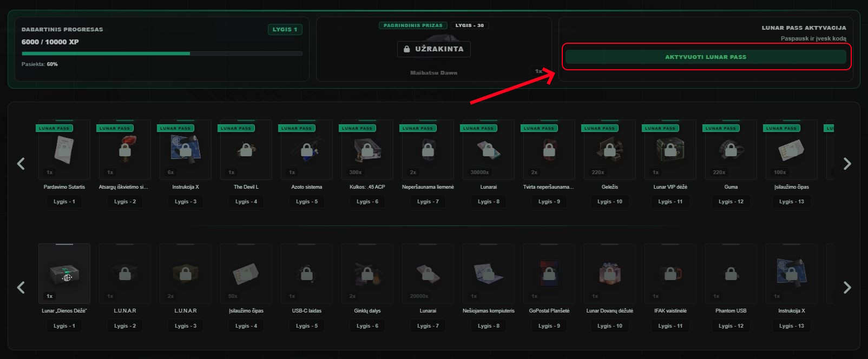868x359 pixels.
Task: Select the Lunar Dovanų dėžutė reward
Action: click(610, 274)
